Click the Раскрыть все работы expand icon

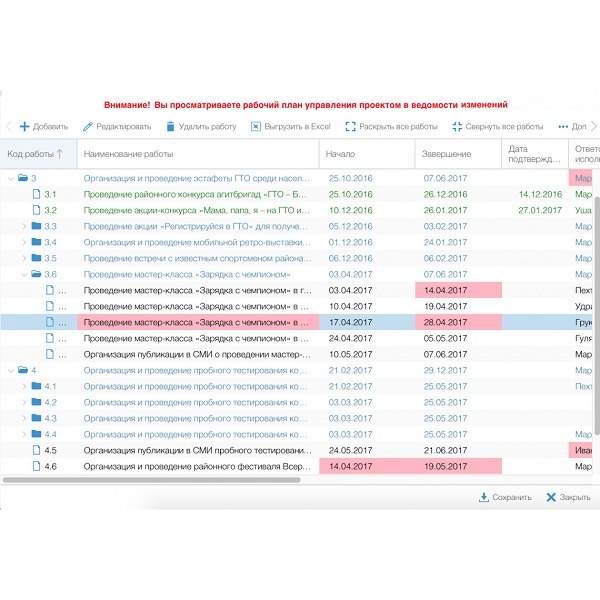(x=350, y=127)
